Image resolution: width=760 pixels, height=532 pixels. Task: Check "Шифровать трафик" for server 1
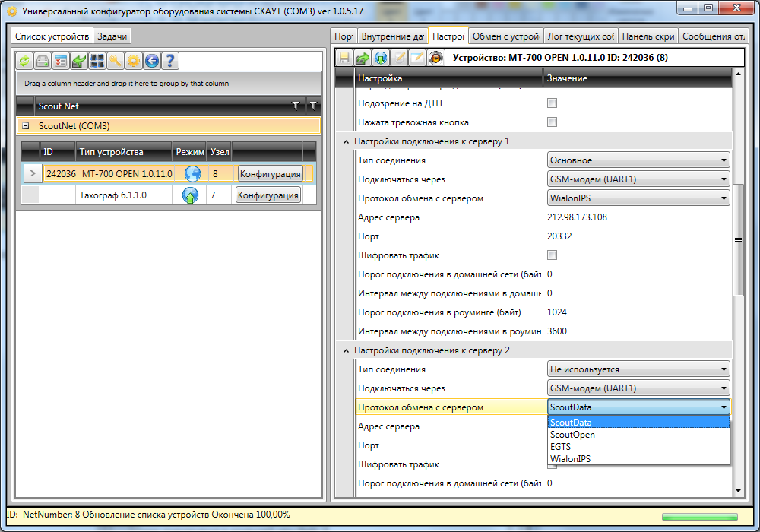coord(553,255)
